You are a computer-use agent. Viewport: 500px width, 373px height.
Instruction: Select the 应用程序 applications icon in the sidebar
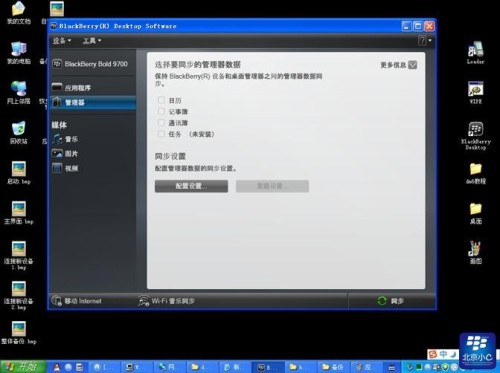tap(57, 87)
